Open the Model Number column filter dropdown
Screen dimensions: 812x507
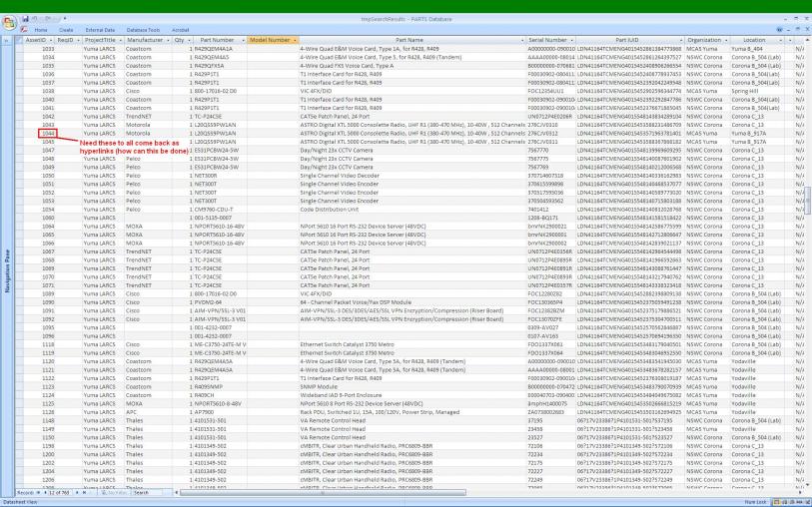coord(295,40)
